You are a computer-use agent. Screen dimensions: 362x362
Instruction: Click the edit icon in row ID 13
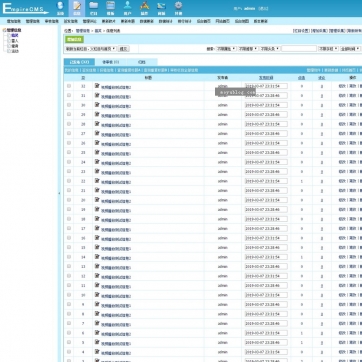coord(97,266)
